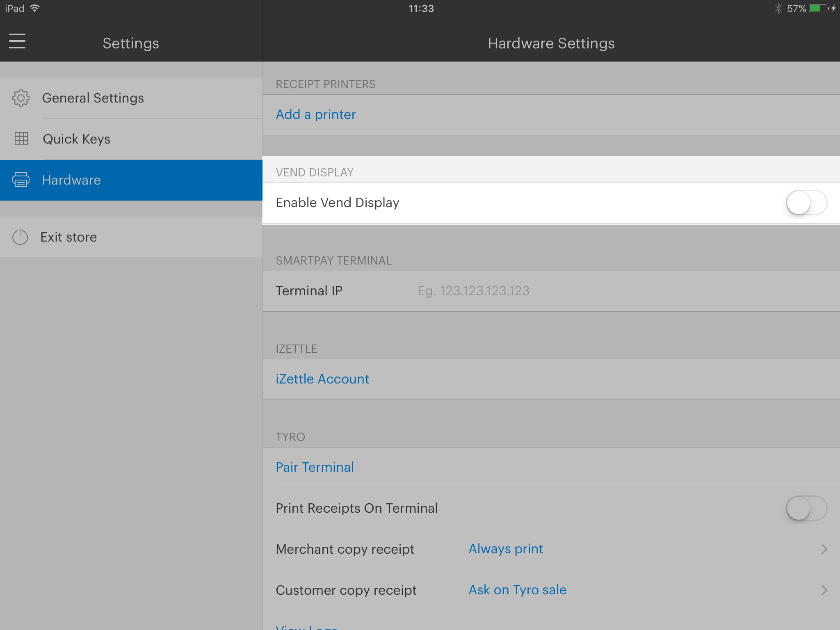Image resolution: width=840 pixels, height=630 pixels.
Task: Select Quick Keys menu item
Action: pos(76,139)
